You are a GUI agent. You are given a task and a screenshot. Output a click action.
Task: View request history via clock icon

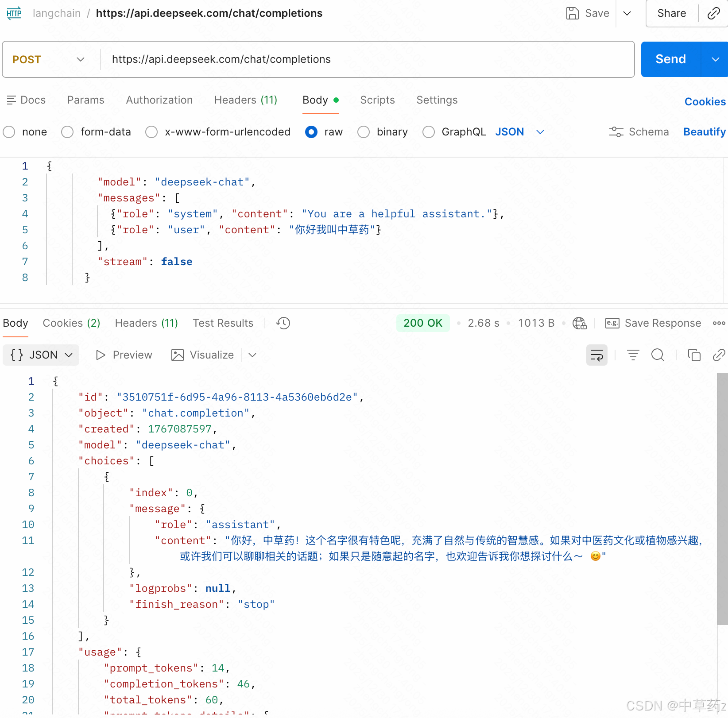[283, 323]
